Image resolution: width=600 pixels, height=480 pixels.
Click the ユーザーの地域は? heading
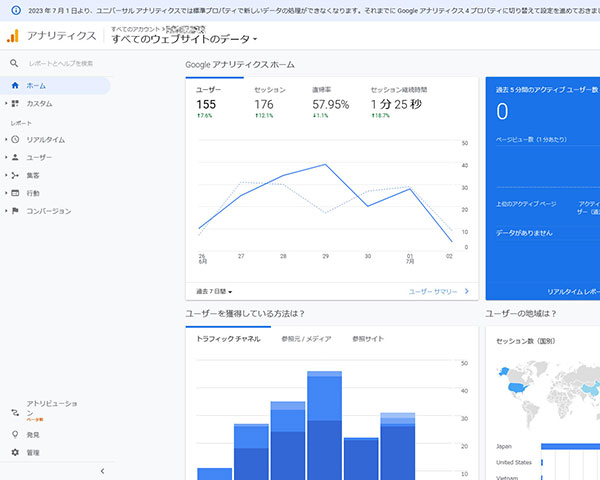pyautogui.click(x=520, y=313)
